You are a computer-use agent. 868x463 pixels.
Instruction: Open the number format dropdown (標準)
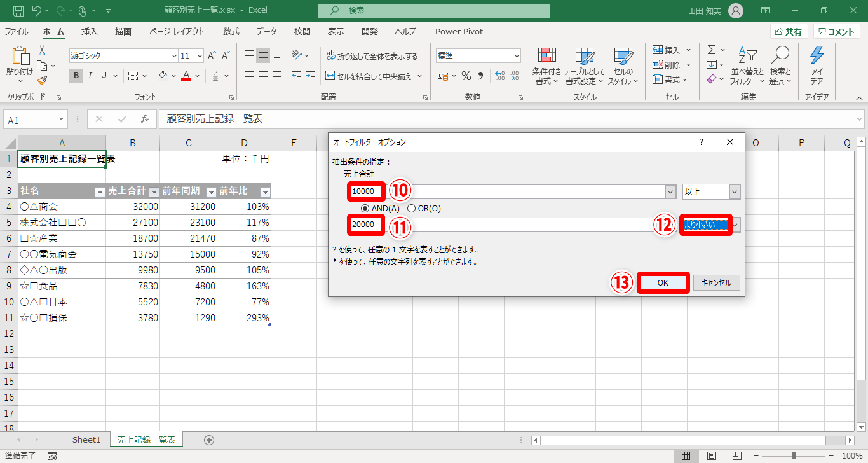pyautogui.click(x=516, y=56)
